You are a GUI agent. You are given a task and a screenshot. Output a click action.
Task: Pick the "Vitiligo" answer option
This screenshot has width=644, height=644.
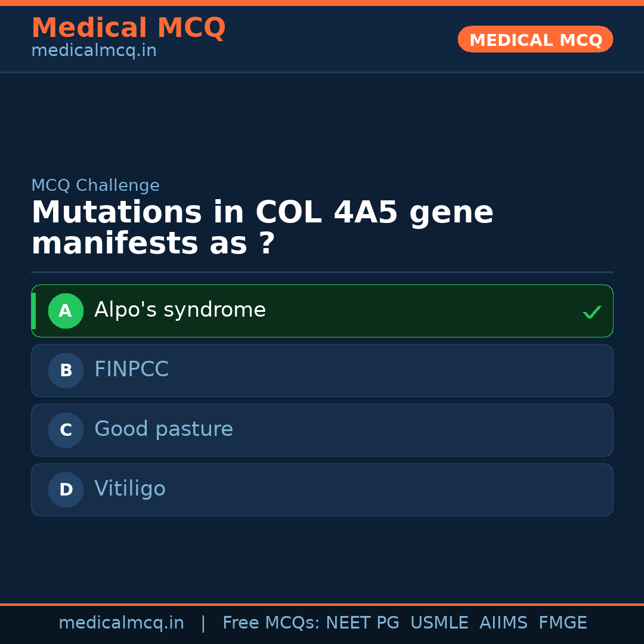(x=129, y=489)
